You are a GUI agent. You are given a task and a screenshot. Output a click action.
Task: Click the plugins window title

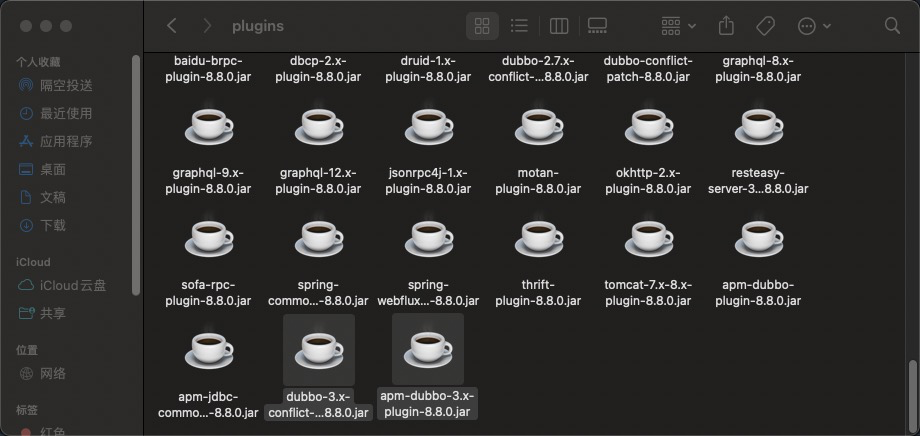(258, 26)
